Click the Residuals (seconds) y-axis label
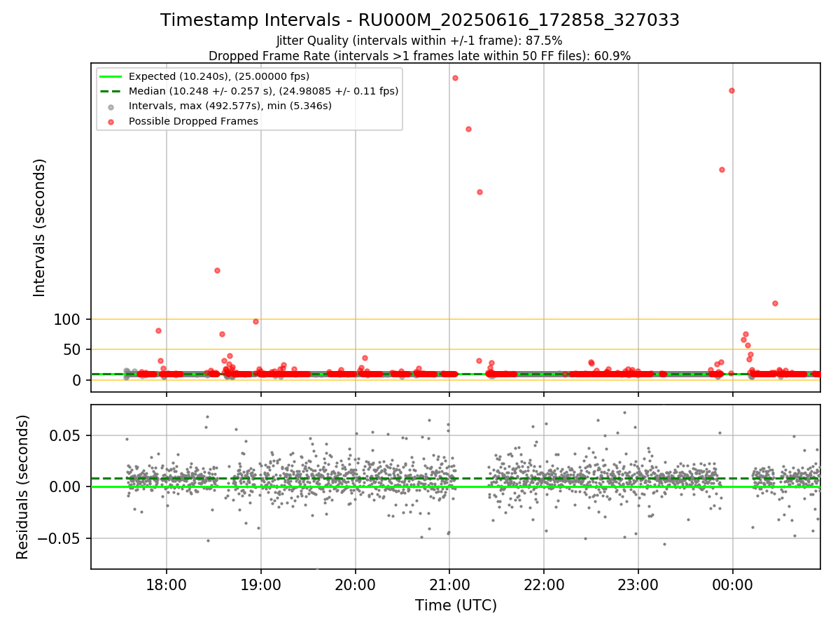 click(x=23, y=486)
